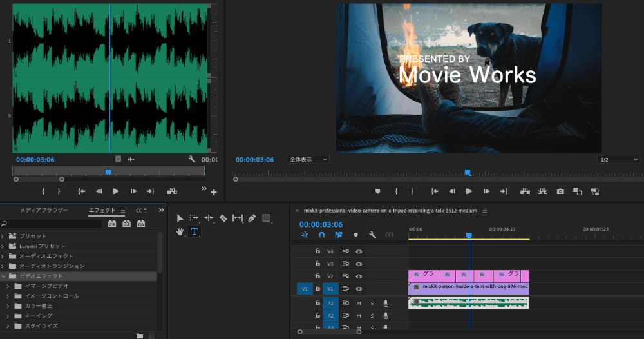Click the Export Frame camera icon

pyautogui.click(x=560, y=191)
